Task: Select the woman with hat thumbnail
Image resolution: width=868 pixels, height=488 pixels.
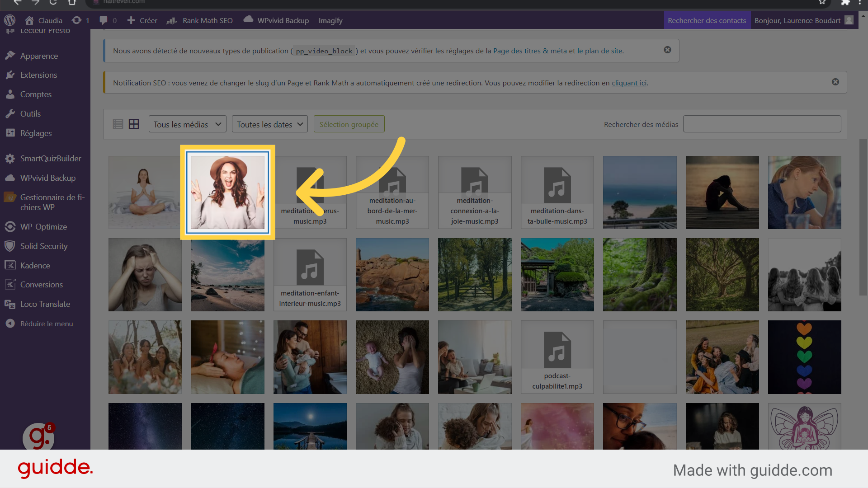Action: [x=227, y=192]
